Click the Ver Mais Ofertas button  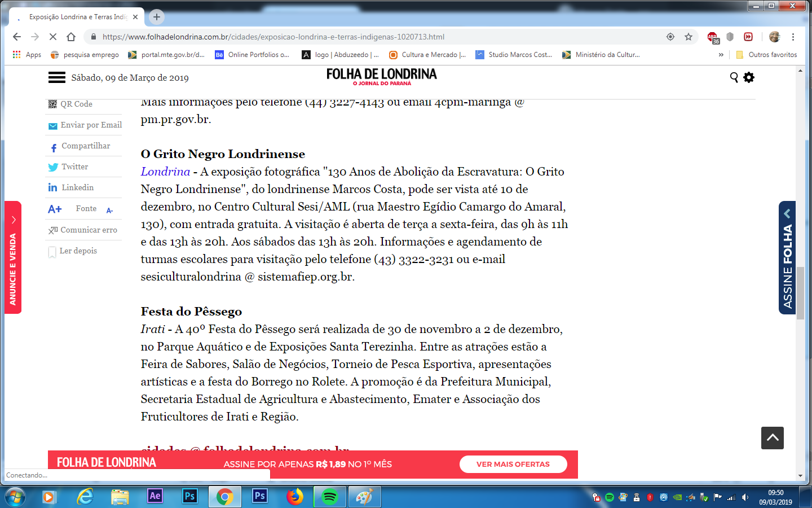513,464
